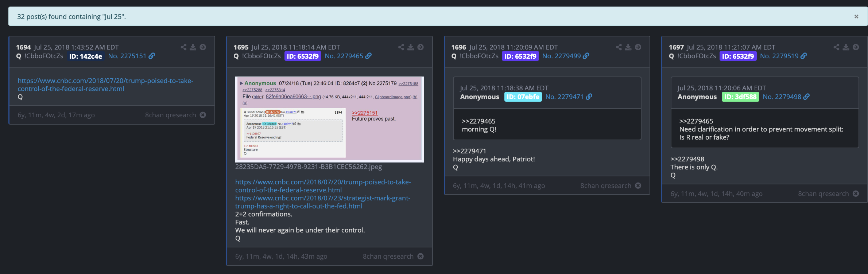Click the x icon next to 8chan qresearch in post 1695
The image size is (868, 274).
pos(421,256)
